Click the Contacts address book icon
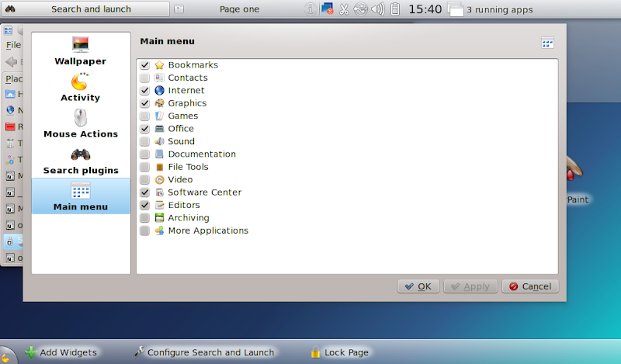This screenshot has height=364, width=621. [x=159, y=78]
